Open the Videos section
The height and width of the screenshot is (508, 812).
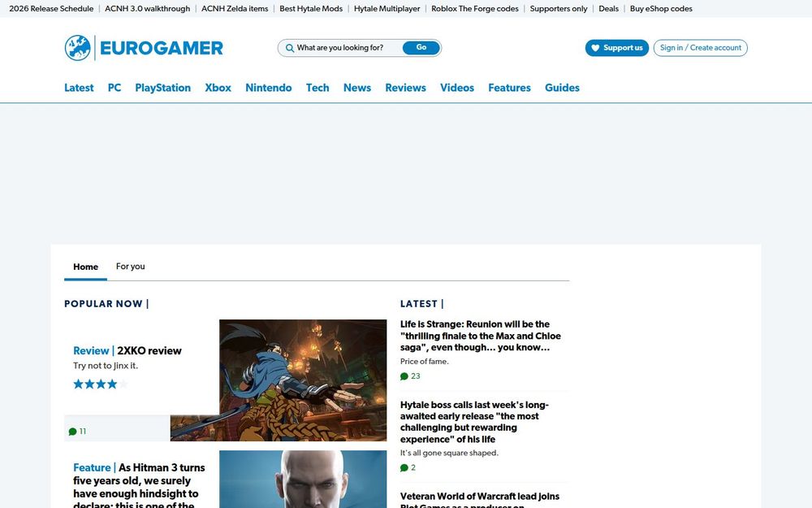[x=457, y=88]
